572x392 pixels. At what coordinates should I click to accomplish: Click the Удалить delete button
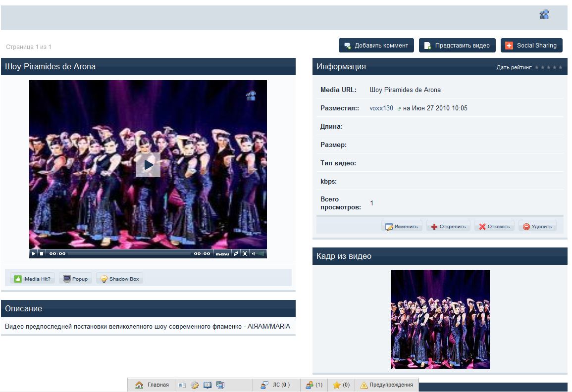pyautogui.click(x=537, y=227)
